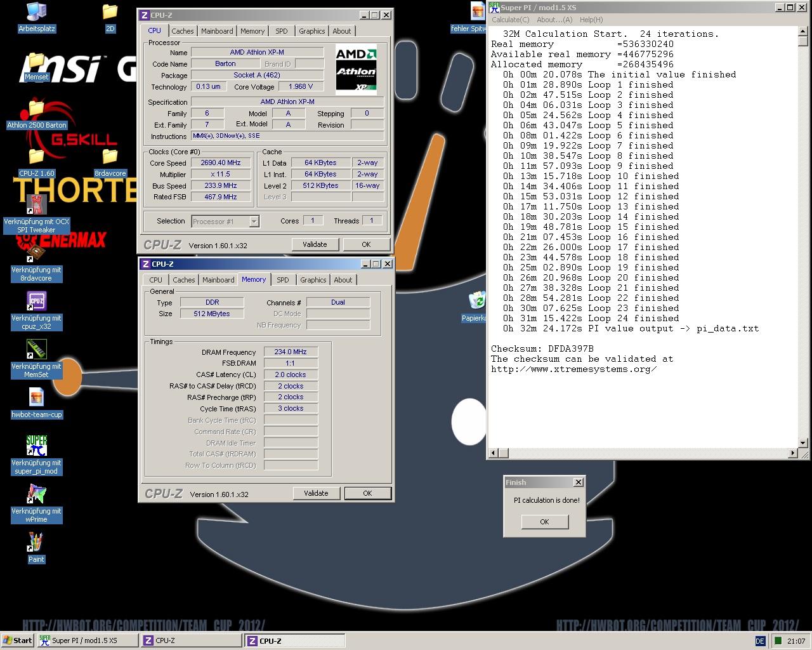The width and height of the screenshot is (812, 650).
Task: Switch to SPD tab in upper CPU-Z
Action: 282,31
